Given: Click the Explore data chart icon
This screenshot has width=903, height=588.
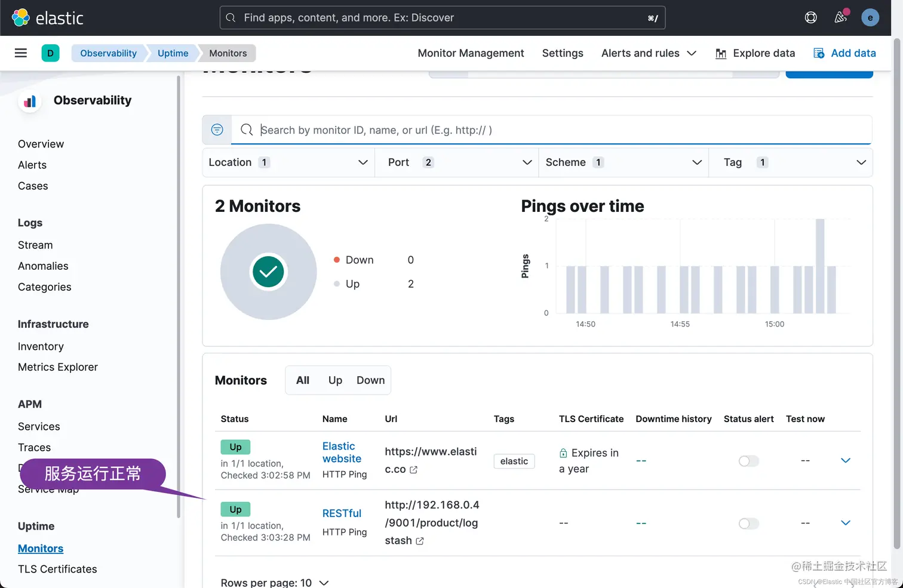Looking at the screenshot, I should tap(721, 54).
